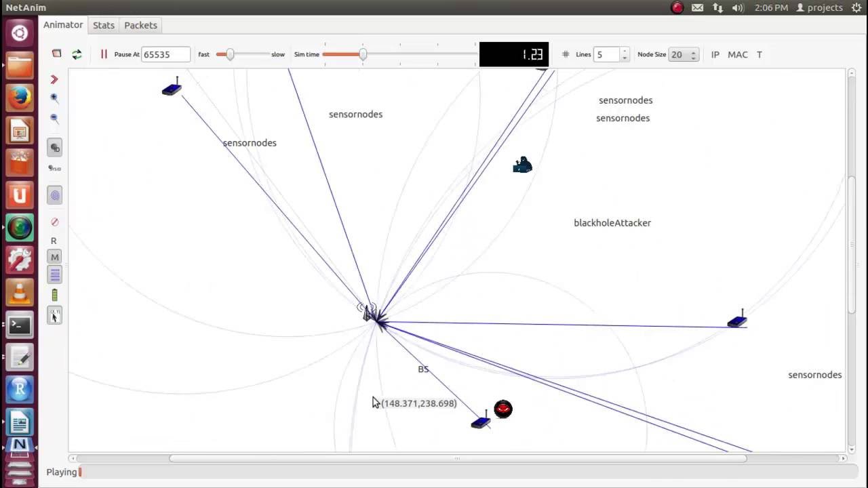868x488 pixels.
Task: Click the green reload simulation icon
Action: click(x=77, y=54)
